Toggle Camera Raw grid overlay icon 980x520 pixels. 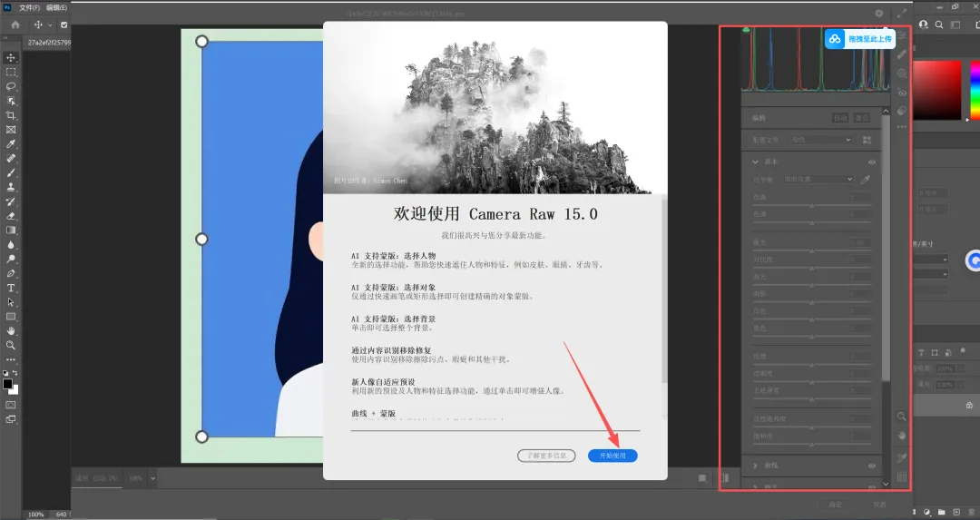pyautogui.click(x=901, y=476)
